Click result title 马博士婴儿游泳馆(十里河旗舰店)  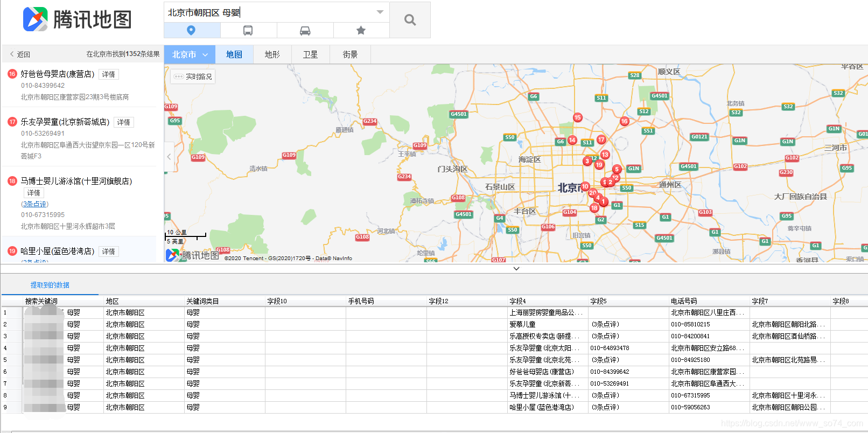76,181
